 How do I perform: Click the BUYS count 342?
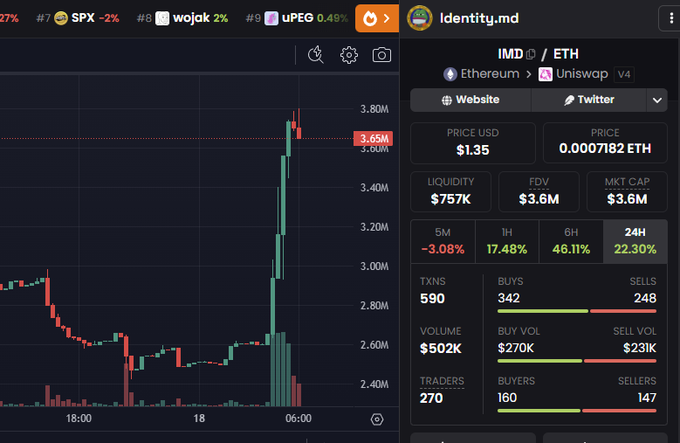tap(509, 298)
